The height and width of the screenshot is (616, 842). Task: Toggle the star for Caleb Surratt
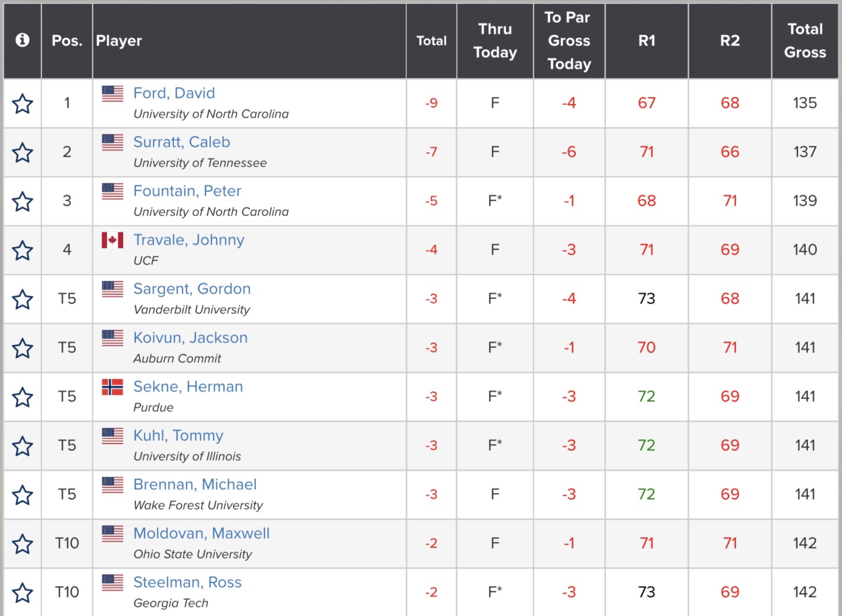[22, 153]
